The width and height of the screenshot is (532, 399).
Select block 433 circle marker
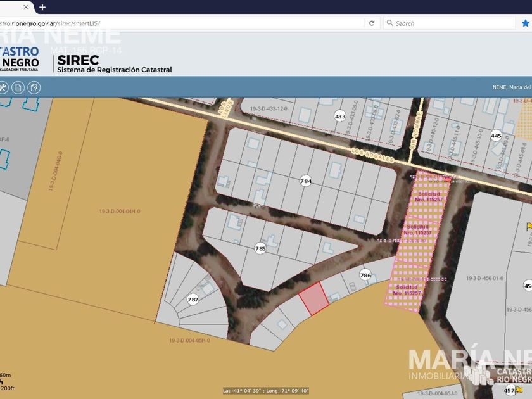pyautogui.click(x=340, y=117)
